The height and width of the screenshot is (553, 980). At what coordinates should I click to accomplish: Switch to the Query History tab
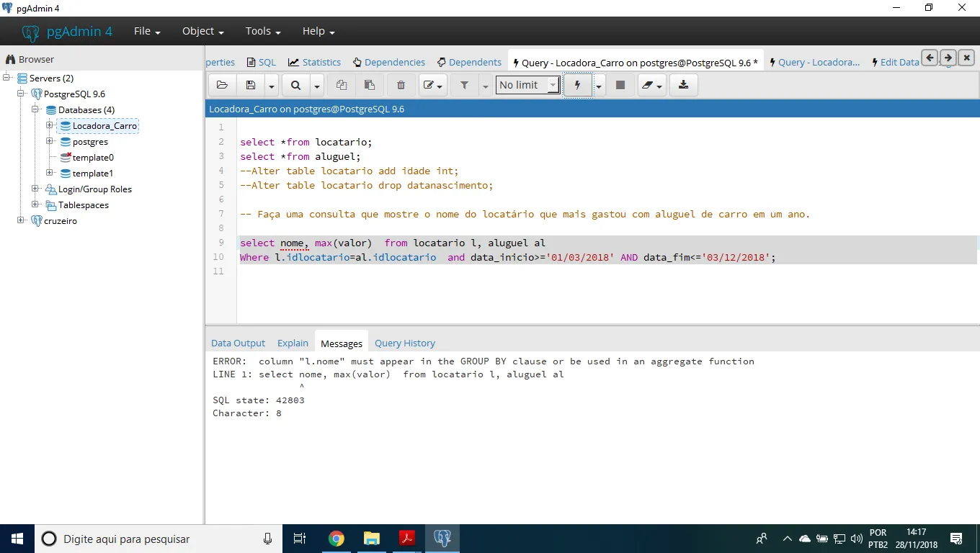tap(404, 343)
